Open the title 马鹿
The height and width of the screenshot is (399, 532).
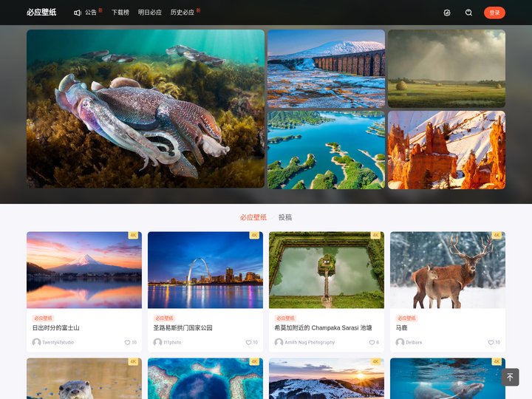[x=401, y=328]
